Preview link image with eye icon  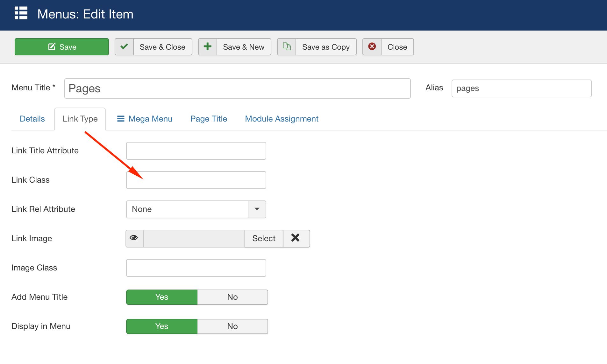point(134,238)
